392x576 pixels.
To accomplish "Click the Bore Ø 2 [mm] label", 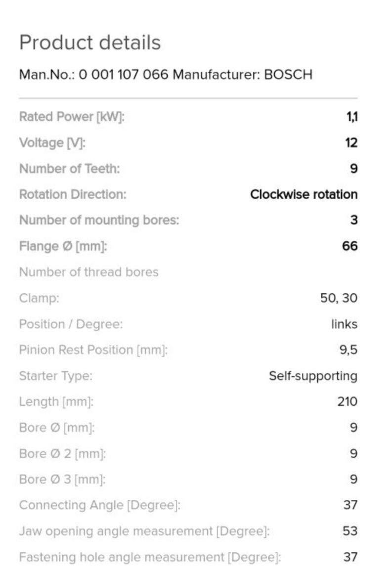I will click(62, 454).
